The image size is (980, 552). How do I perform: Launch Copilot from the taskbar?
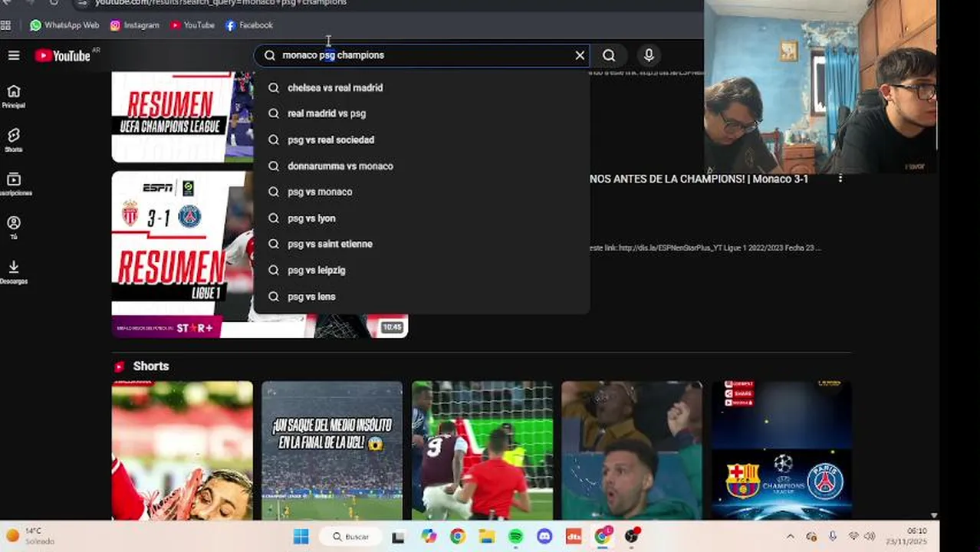coord(428,537)
